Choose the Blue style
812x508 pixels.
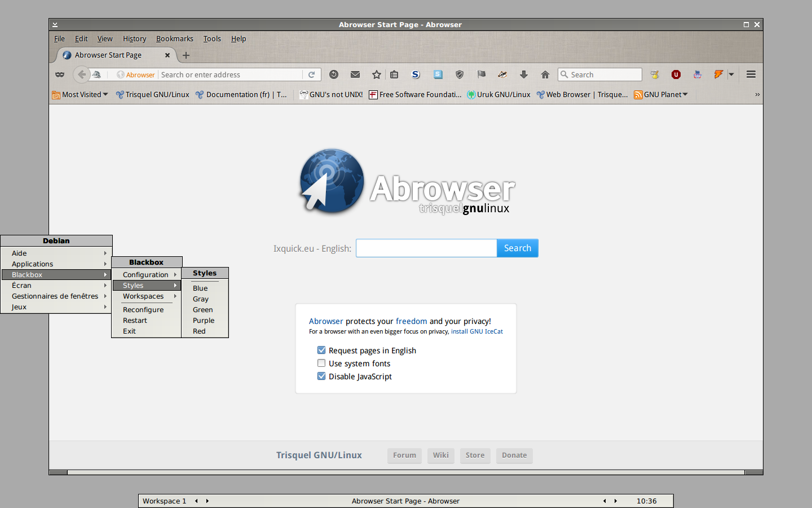(x=205, y=288)
